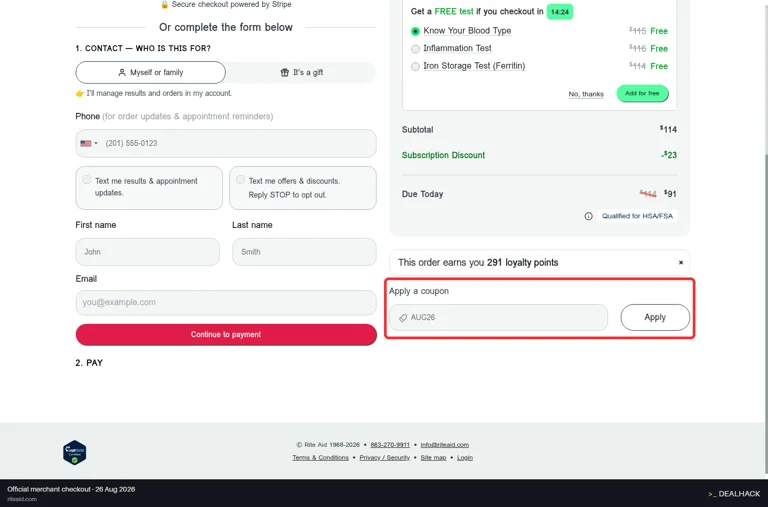Screen dimensions: 768x507
Task: Open Privacy / Security link
Action: (x=384, y=458)
